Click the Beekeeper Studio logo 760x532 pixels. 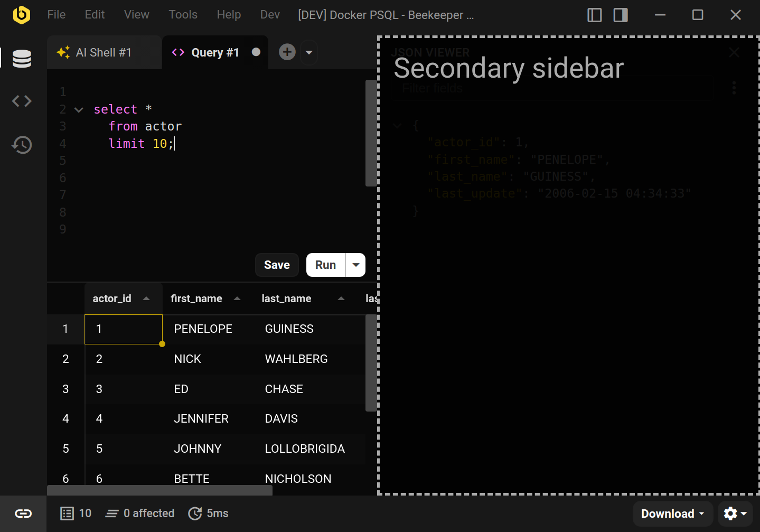coord(22,15)
